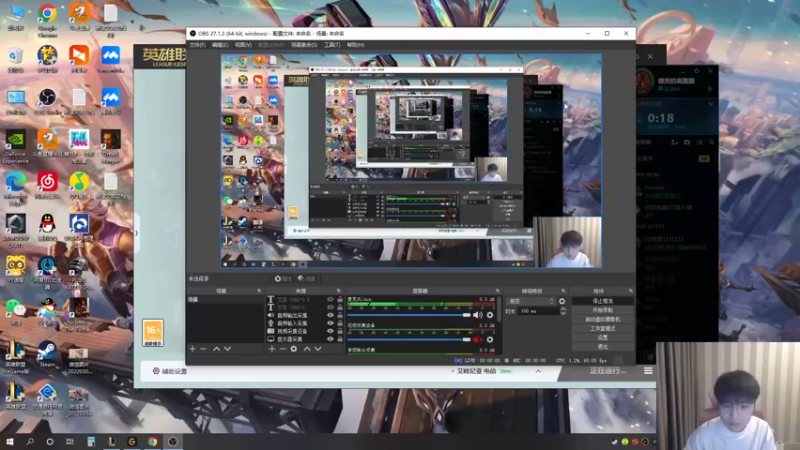Mute the first mixer channel speaker icon
The image size is (800, 450).
[x=478, y=315]
